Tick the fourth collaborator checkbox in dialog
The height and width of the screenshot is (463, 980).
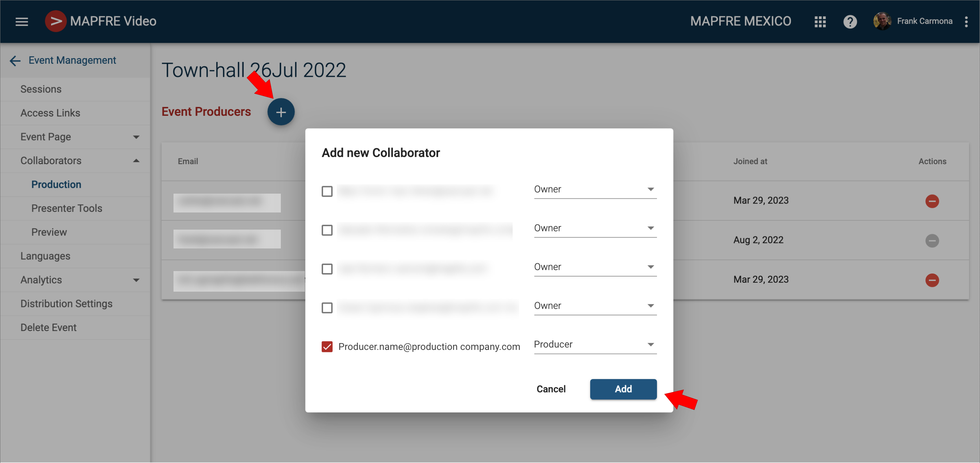[x=327, y=307]
